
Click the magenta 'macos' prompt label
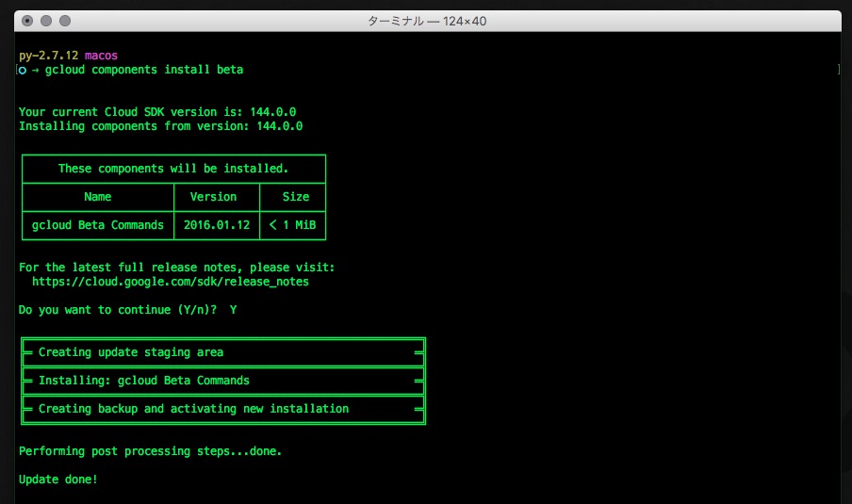tap(101, 56)
